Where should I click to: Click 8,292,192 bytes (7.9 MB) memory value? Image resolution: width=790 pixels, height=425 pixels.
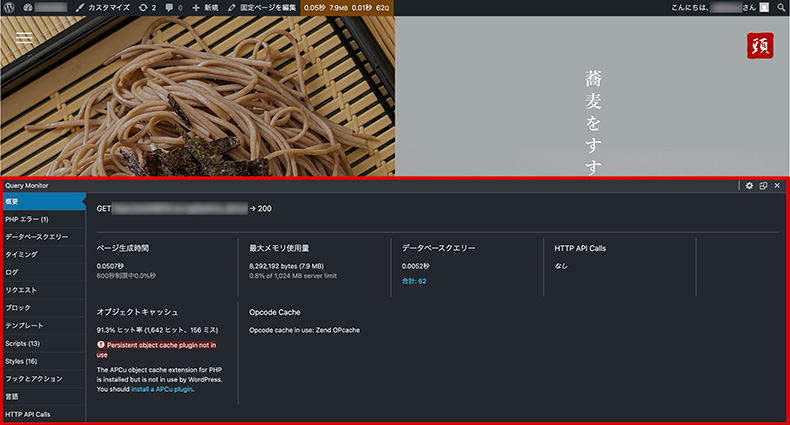tap(286, 266)
